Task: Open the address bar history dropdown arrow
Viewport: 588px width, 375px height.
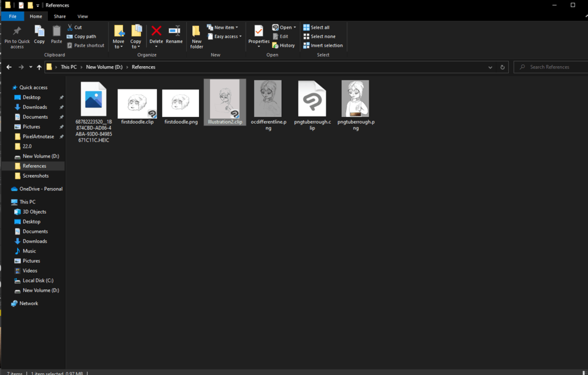Action: tap(489, 67)
